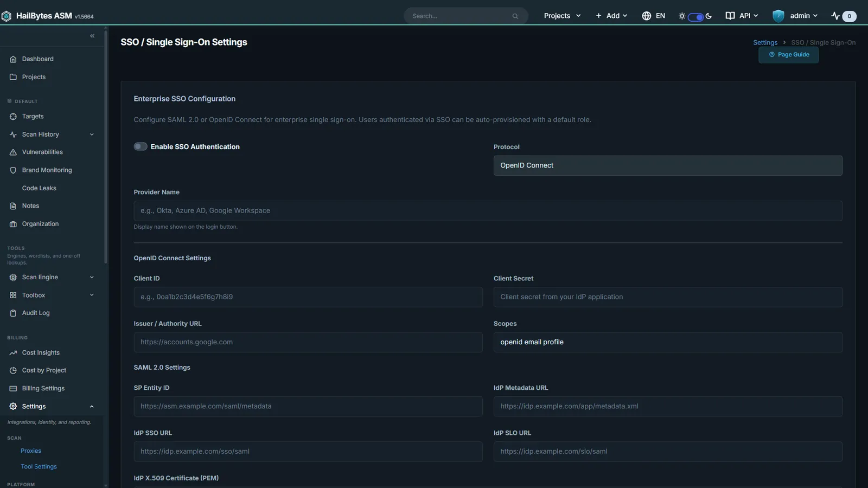Screen dimensions: 868x488
Task: Expand the Scan Engine submenu chevron
Action: click(x=92, y=277)
